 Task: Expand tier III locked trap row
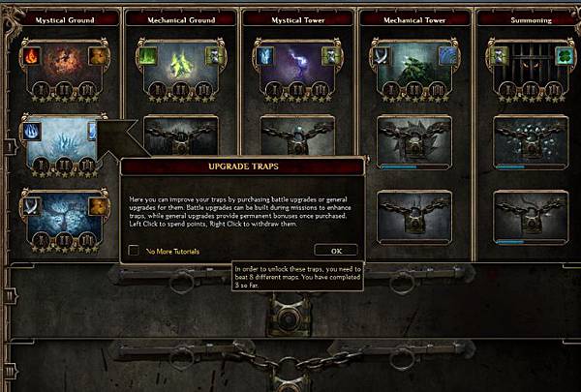(x=10, y=372)
